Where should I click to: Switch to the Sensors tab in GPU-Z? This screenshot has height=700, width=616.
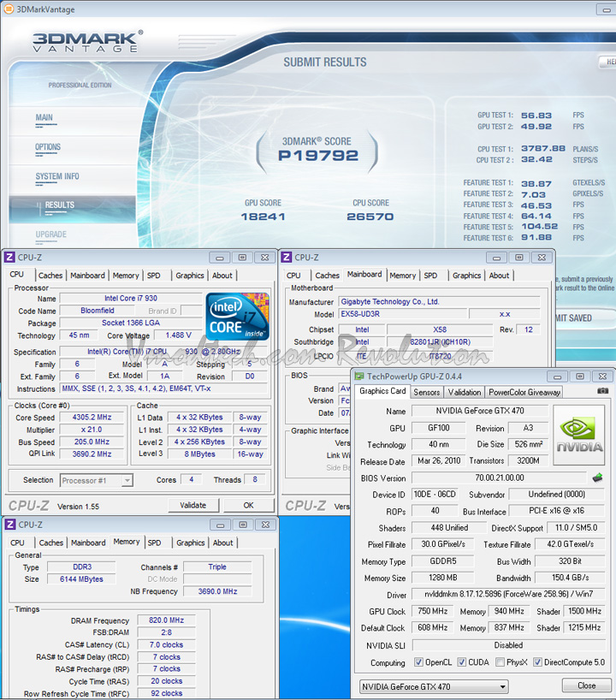[x=427, y=393]
